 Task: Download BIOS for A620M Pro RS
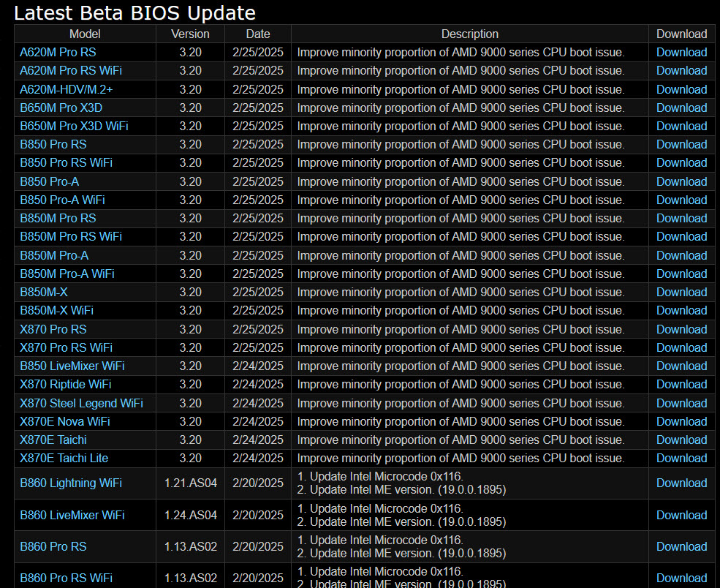[x=681, y=53]
